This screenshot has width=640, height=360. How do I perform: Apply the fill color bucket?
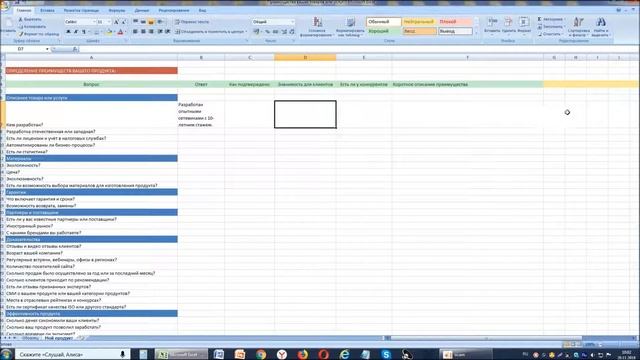point(109,32)
